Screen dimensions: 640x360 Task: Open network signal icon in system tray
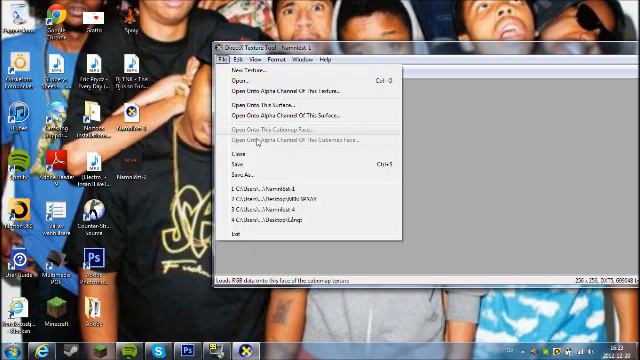coord(580,351)
